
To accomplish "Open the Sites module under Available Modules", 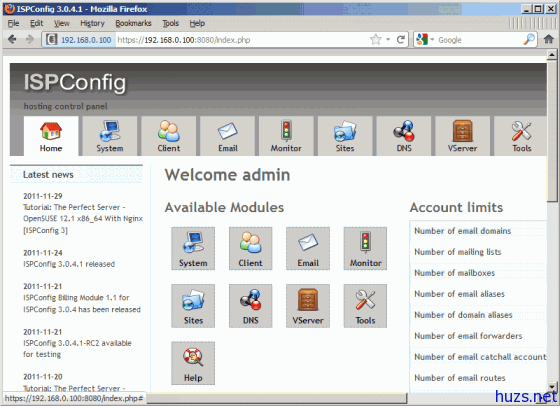I will point(193,306).
